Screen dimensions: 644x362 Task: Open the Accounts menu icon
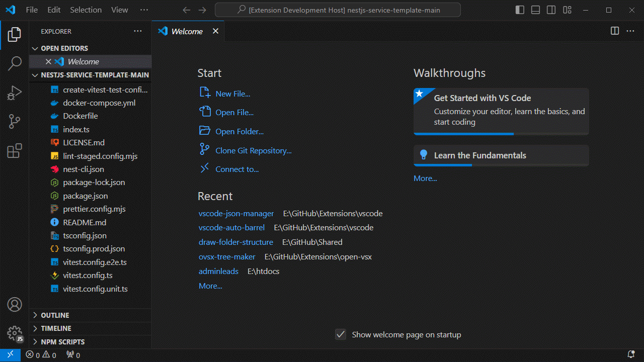click(15, 305)
